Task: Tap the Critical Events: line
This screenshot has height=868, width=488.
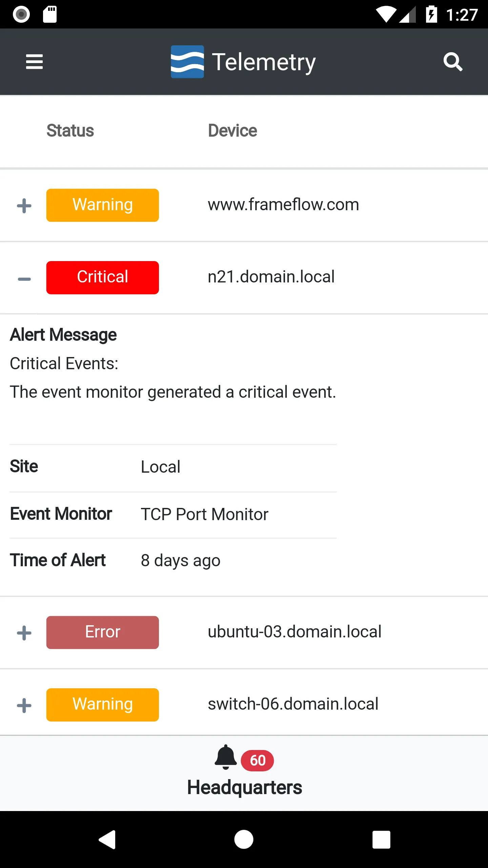Action: pos(64,363)
